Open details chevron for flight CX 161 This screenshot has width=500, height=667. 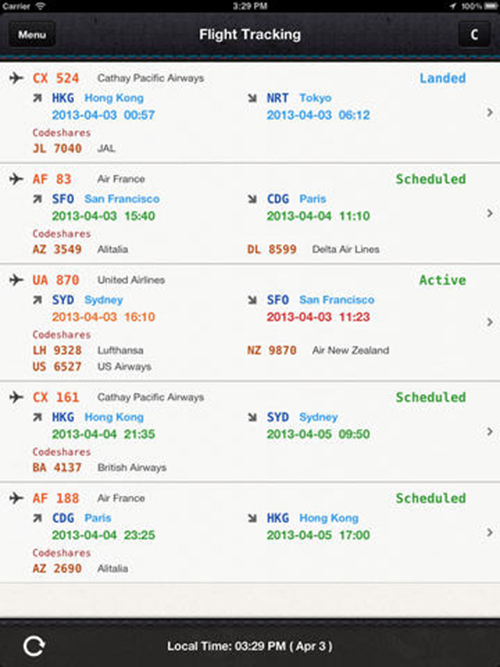click(x=490, y=431)
